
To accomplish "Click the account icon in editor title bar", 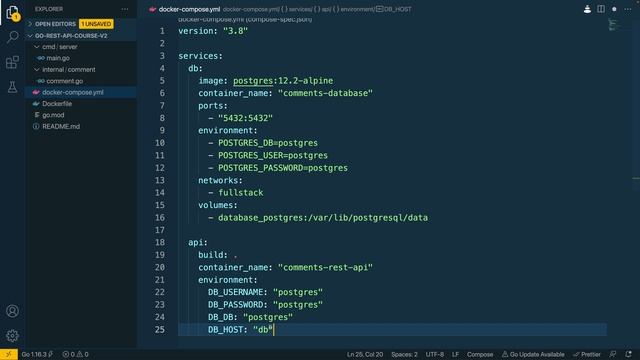I will pyautogui.click(x=587, y=9).
